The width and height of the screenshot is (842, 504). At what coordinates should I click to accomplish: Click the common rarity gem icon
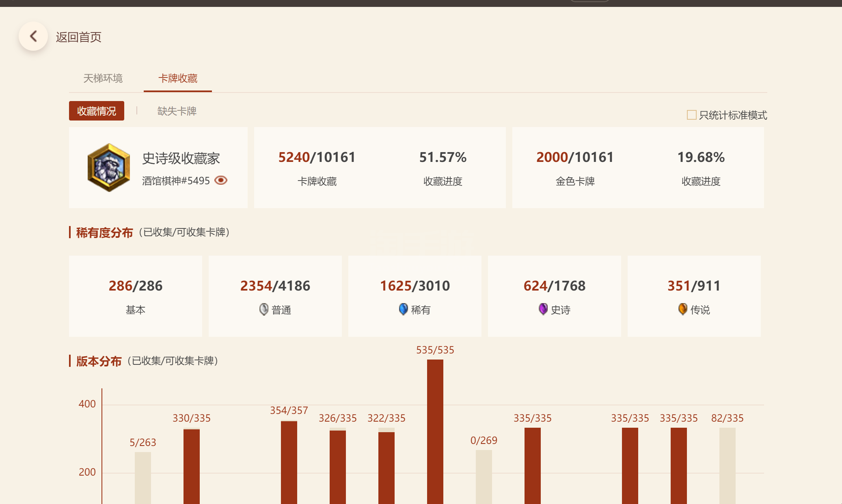coord(264,309)
